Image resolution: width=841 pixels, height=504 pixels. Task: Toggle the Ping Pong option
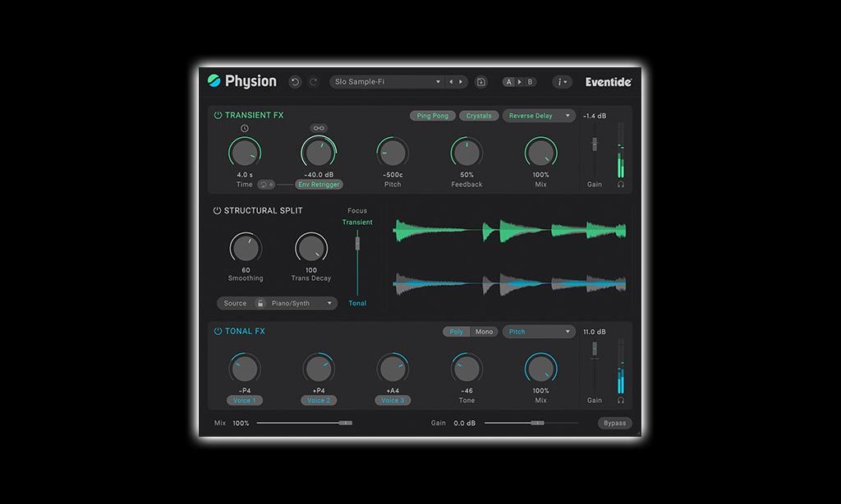click(433, 116)
